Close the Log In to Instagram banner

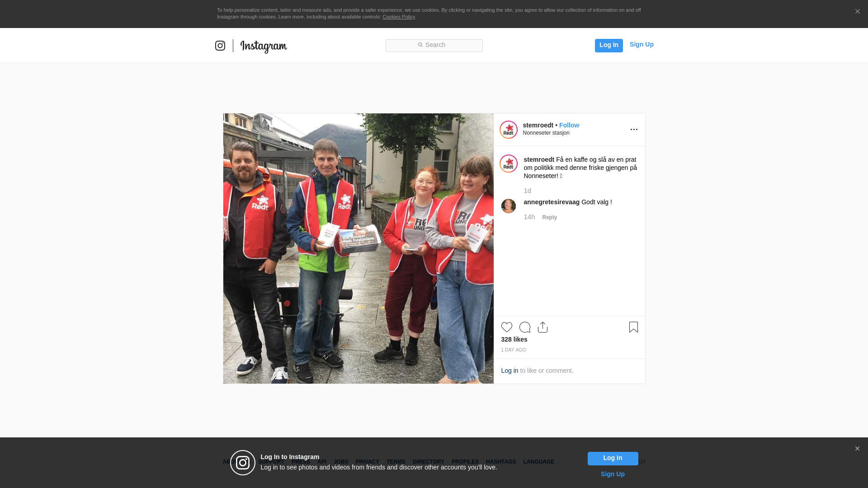pyautogui.click(x=857, y=449)
